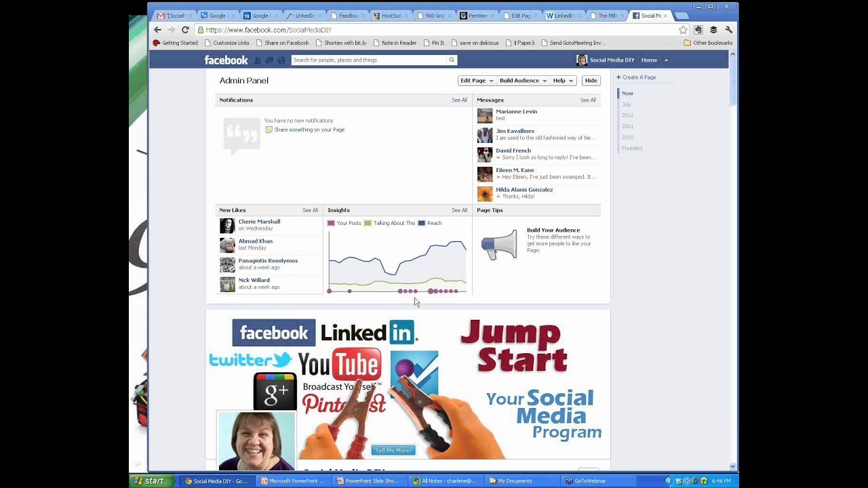This screenshot has width=868, height=488.
Task: See All new likes
Action: [310, 210]
